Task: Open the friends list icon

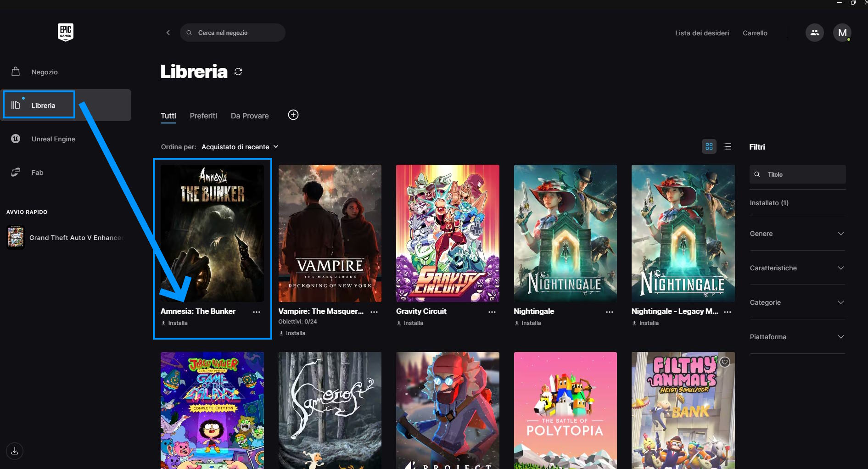Action: pos(814,33)
